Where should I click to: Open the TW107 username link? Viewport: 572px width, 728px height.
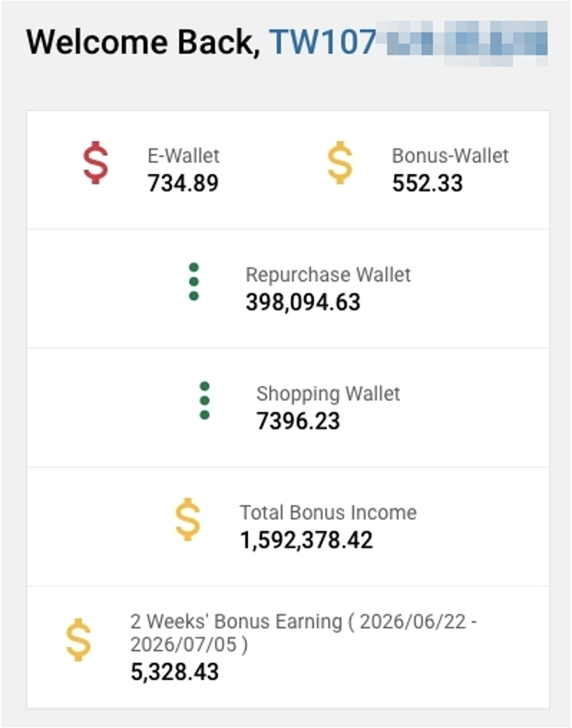[x=408, y=42]
